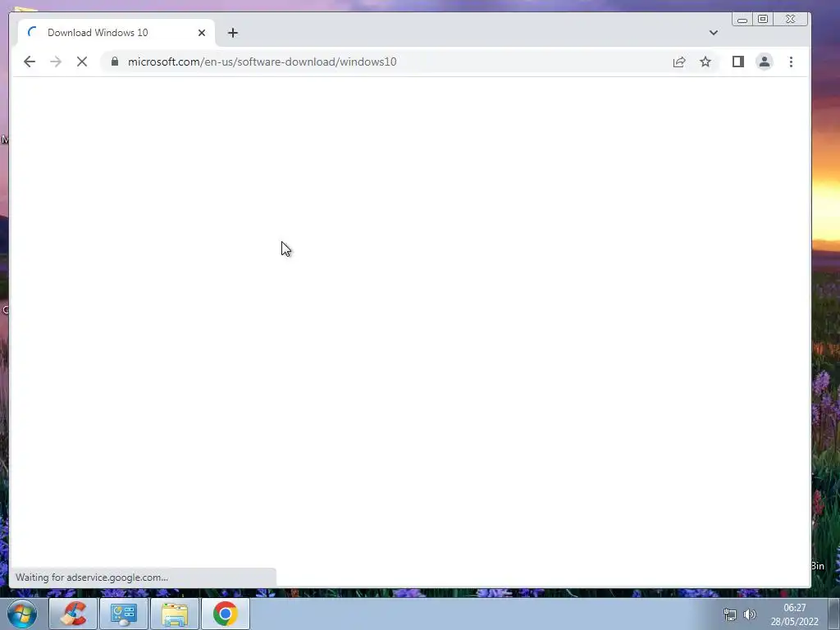
Task: Minimize the Chrome window
Action: (742, 20)
